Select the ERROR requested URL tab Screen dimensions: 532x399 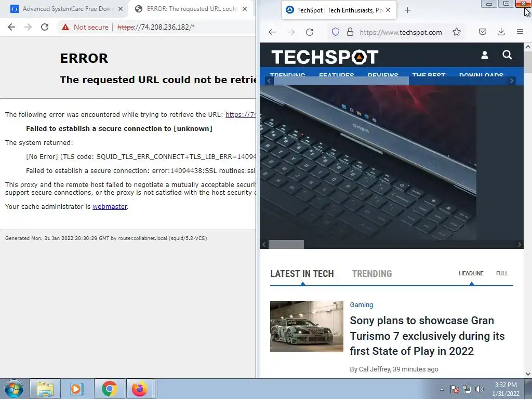point(191,9)
